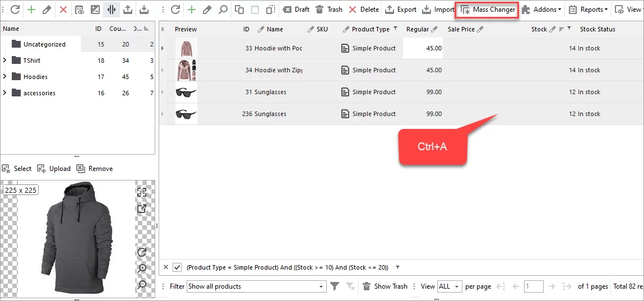Click the green add product plus icon
The image size is (644, 301).
[x=192, y=10]
